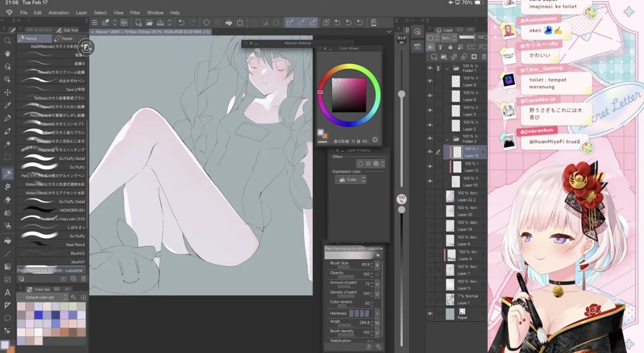Click the delete layer trash icon

point(484,57)
